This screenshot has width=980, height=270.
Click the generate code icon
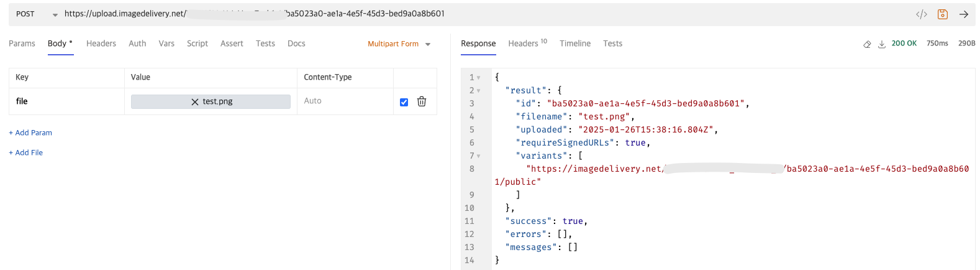[x=922, y=14]
